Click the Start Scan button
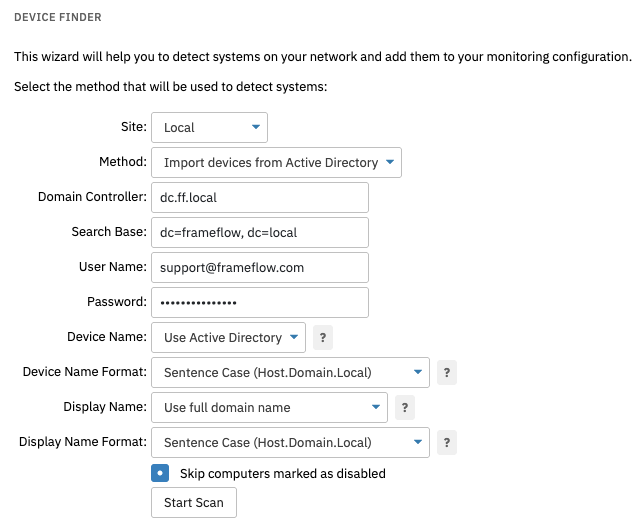The height and width of the screenshot is (528, 642). pyautogui.click(x=194, y=503)
